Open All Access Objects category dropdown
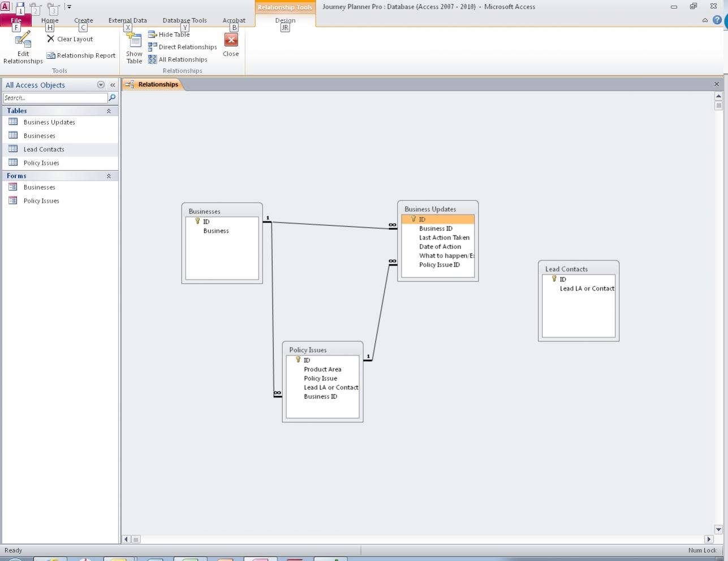Screen dimensions: 728x561 pos(101,85)
